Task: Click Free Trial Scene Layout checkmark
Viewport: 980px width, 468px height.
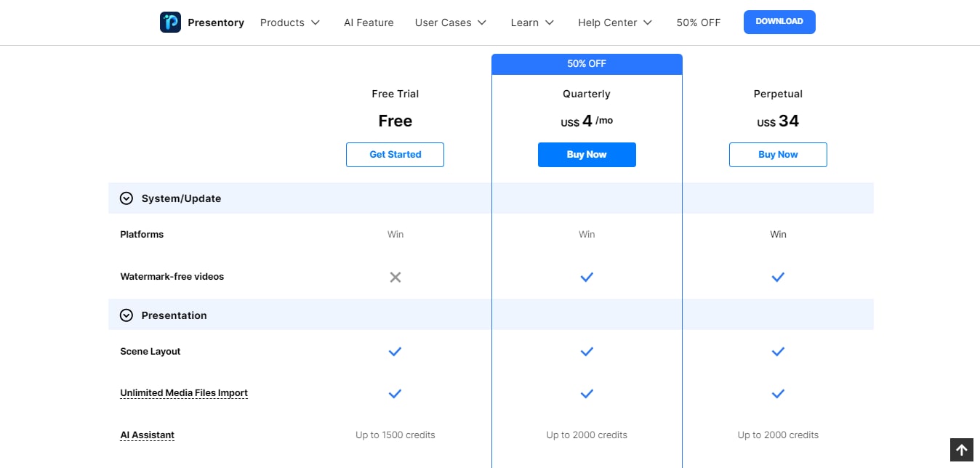Action: [x=395, y=352]
